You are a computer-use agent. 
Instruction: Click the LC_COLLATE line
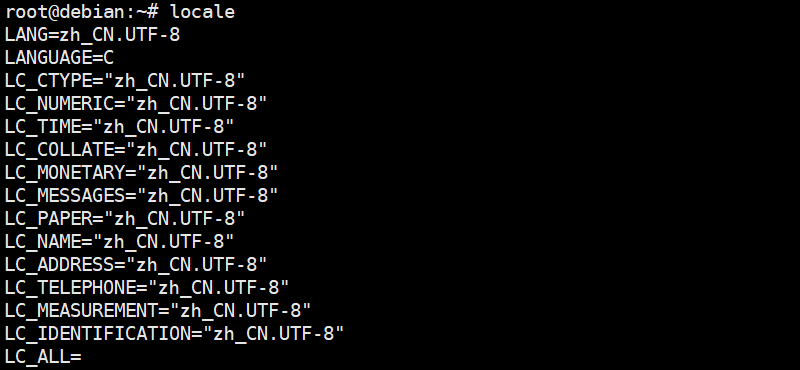tap(136, 150)
